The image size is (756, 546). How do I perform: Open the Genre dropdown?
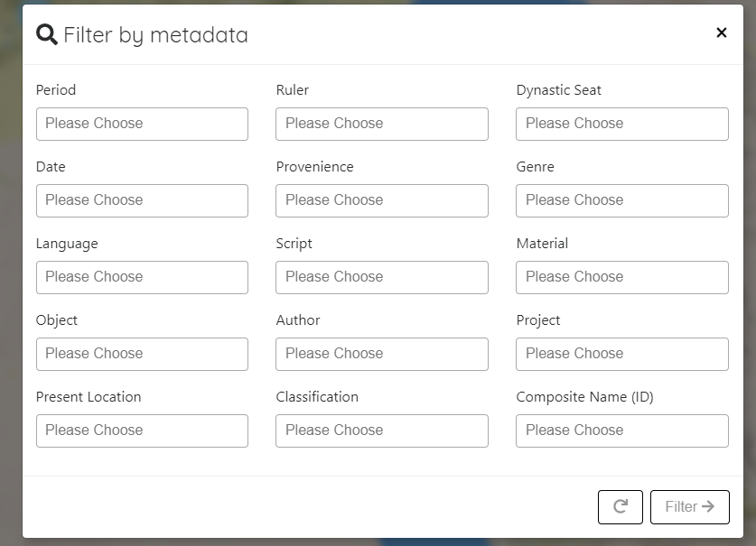click(x=621, y=200)
